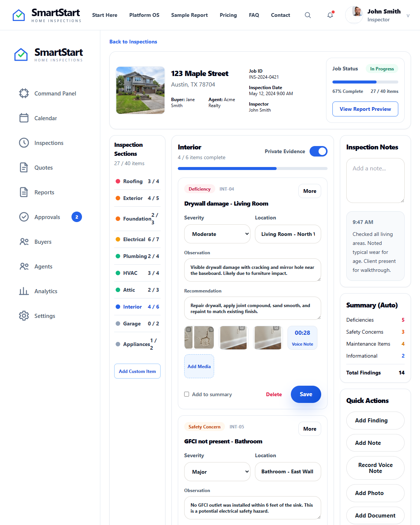Click the Approvals checkmark icon

24,217
